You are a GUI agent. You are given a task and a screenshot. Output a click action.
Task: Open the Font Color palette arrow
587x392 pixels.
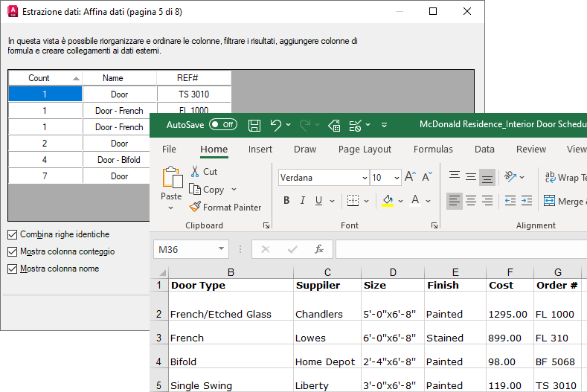429,201
